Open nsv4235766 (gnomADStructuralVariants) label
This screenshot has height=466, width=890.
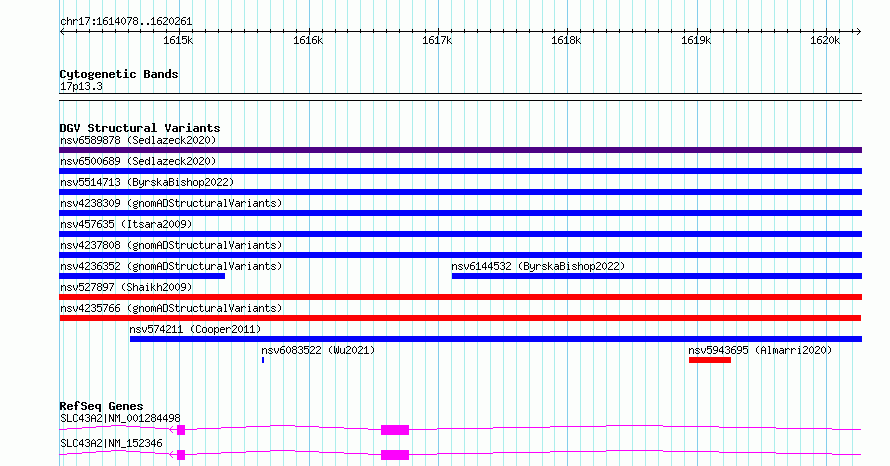(171, 308)
